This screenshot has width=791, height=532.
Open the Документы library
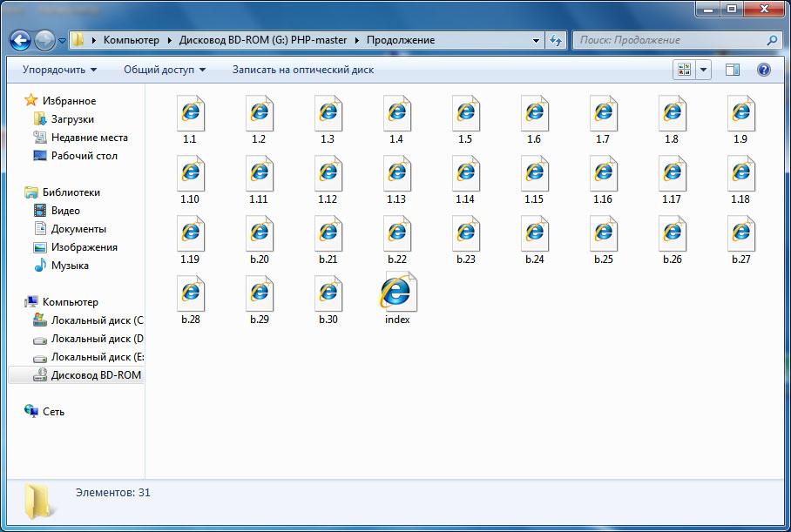[78, 229]
